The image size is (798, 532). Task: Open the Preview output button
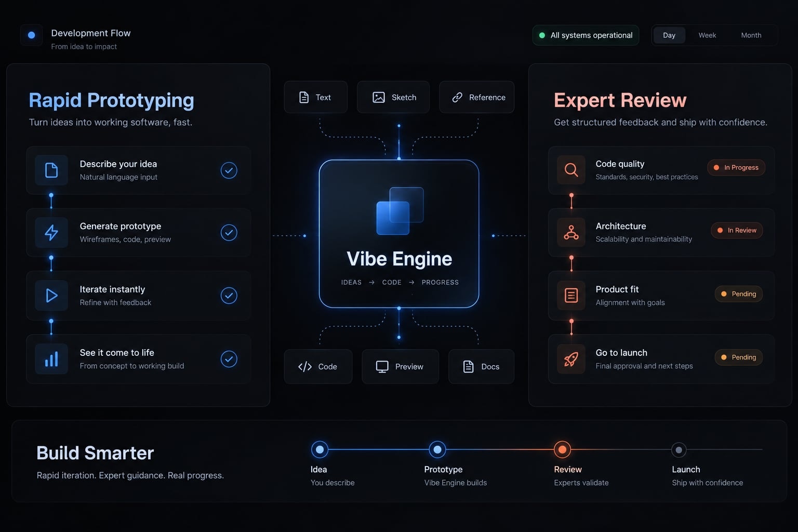click(400, 367)
